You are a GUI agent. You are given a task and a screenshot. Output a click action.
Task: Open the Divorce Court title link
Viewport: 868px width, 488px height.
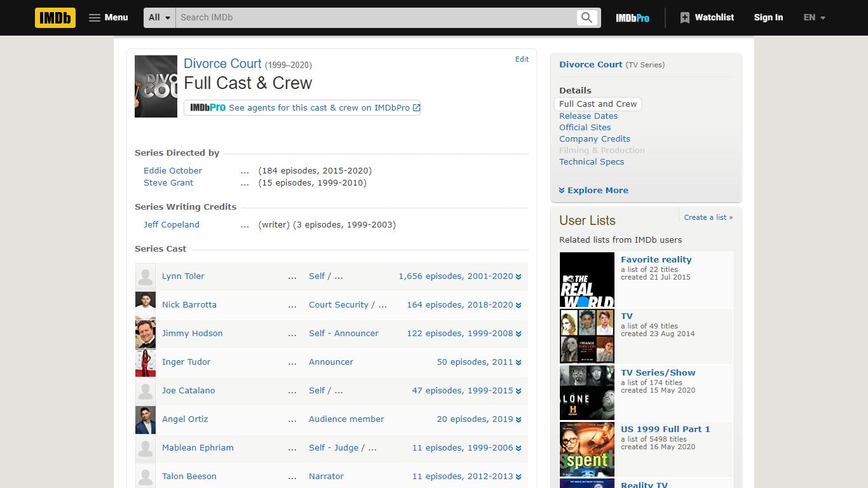tap(222, 64)
